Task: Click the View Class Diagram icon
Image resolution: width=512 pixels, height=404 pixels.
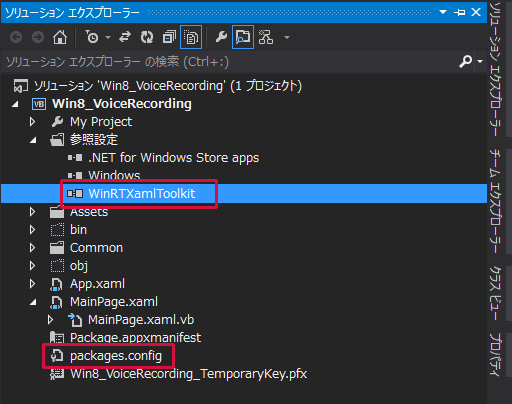Action: coord(266,37)
